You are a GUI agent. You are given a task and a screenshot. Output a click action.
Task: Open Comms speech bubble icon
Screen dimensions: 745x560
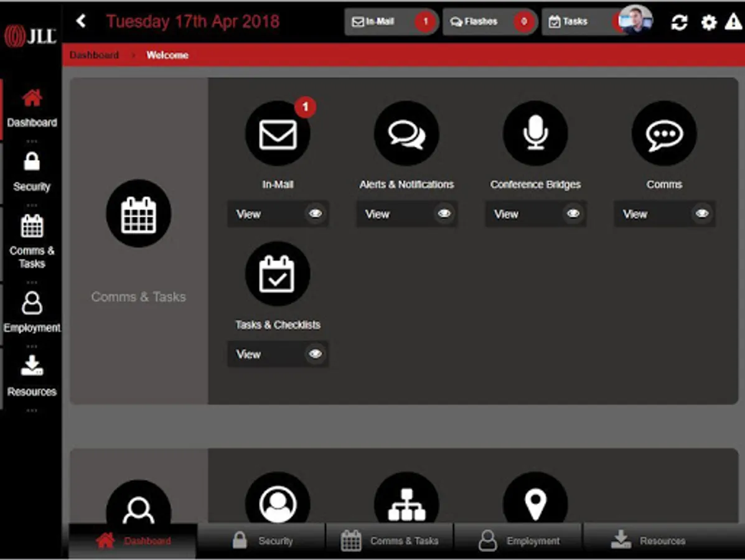click(664, 134)
